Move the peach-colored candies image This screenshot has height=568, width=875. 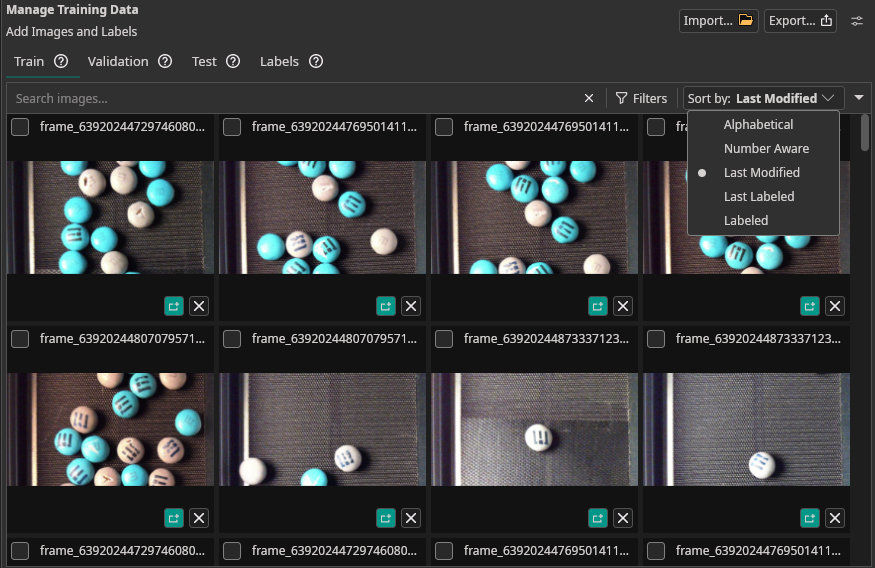point(174,518)
